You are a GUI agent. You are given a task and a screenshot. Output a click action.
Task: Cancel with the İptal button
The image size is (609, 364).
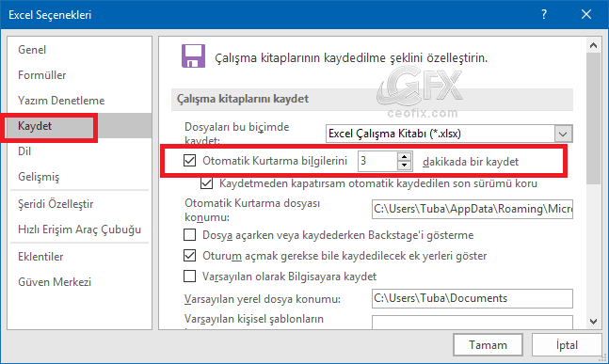(x=567, y=344)
